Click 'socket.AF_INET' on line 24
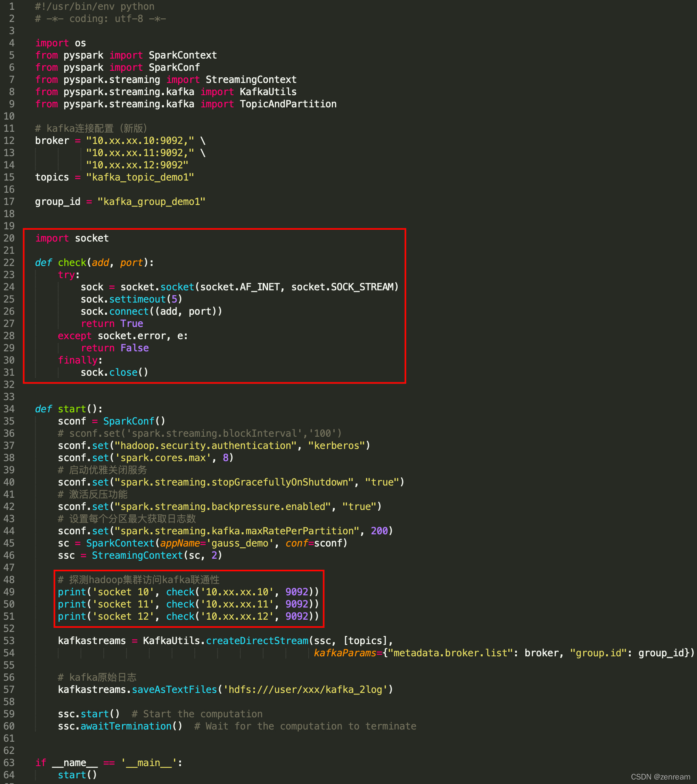Screen dimensions: 697x784 pos(240,287)
